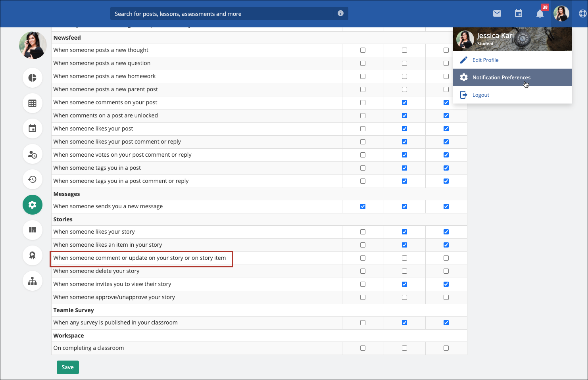This screenshot has width=588, height=380.
Task: Select the settings gear sidebar icon
Action: click(33, 205)
